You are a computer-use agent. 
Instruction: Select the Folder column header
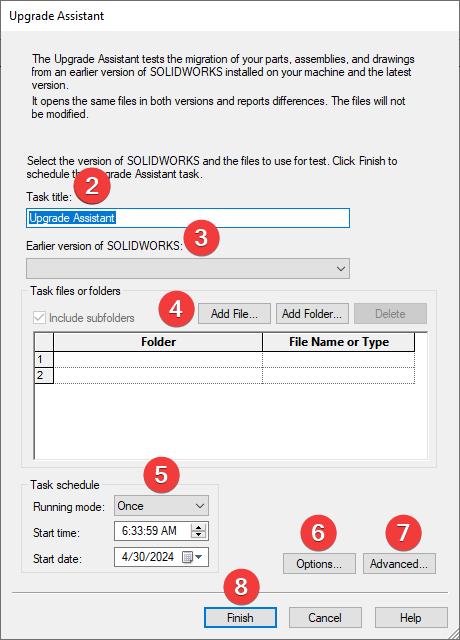pos(158,342)
